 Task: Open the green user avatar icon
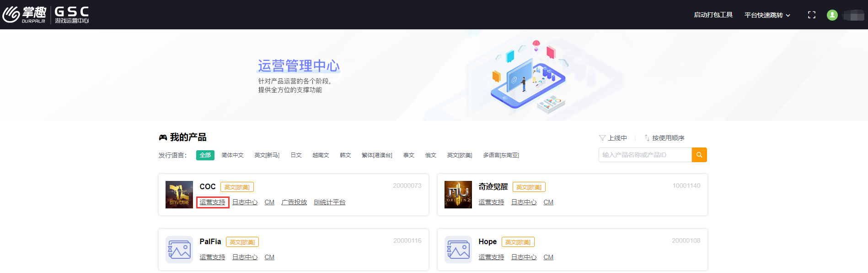[832, 15]
